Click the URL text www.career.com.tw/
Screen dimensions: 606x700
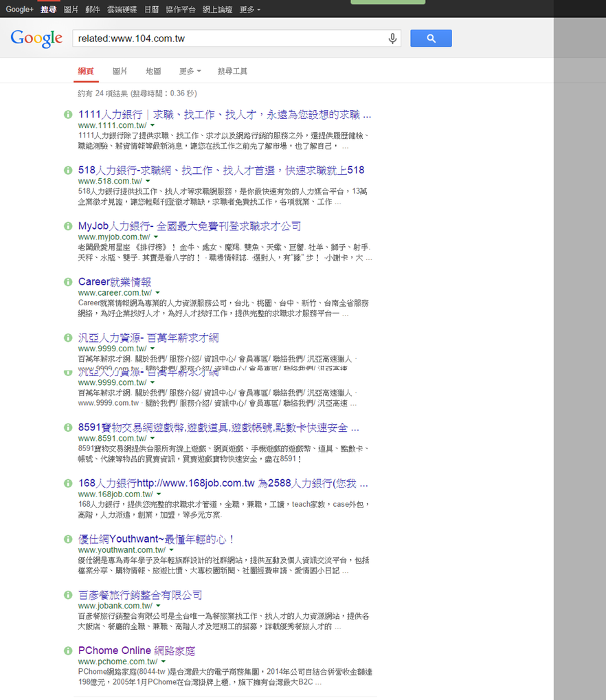[115, 293]
